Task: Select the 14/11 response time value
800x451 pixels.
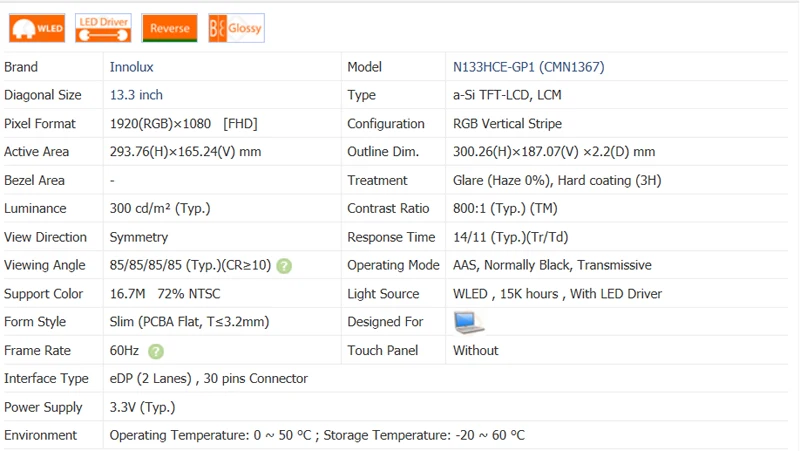Action: point(511,237)
